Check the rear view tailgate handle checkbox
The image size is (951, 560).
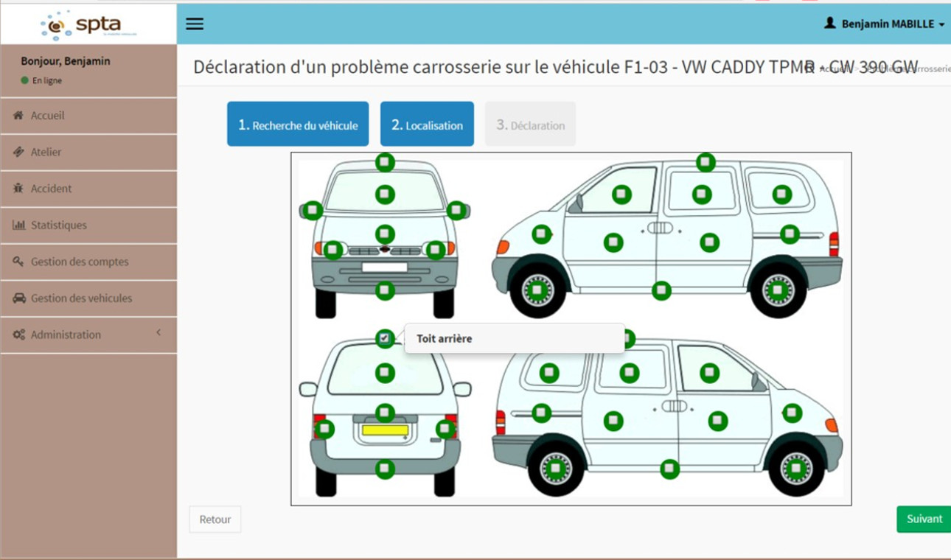click(385, 413)
